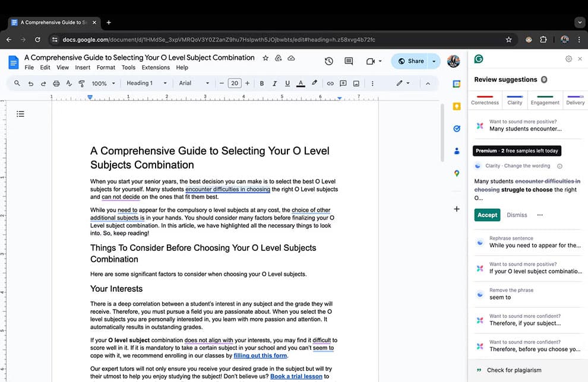Open the View menu

62,68
